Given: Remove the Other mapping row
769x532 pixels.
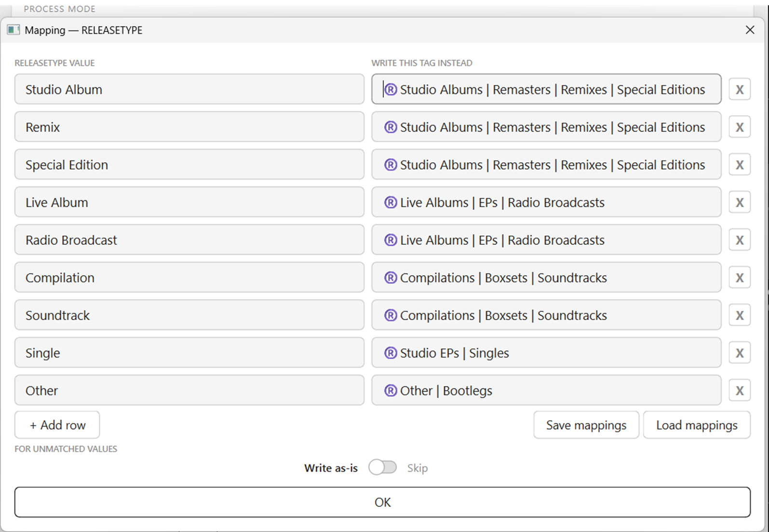Looking at the screenshot, I should click(x=739, y=390).
